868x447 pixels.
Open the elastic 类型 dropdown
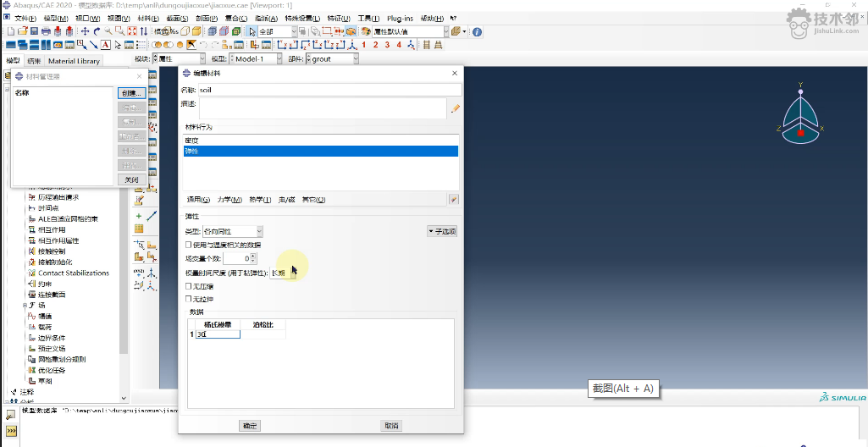tap(233, 231)
